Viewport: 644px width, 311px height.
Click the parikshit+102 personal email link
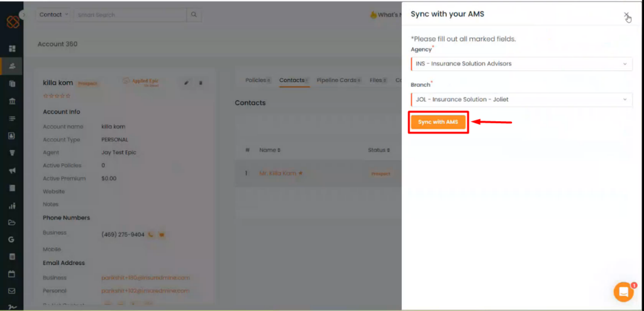tap(145, 291)
